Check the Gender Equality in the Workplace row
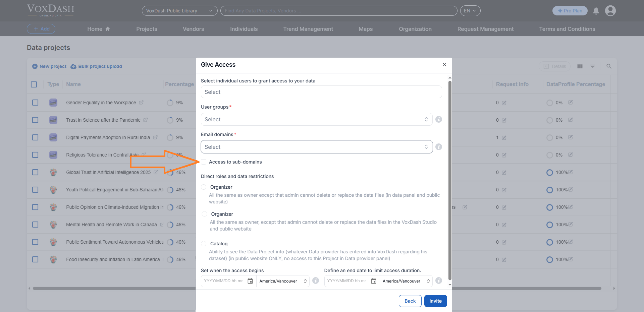Viewport: 644px width, 312px height. 35,103
